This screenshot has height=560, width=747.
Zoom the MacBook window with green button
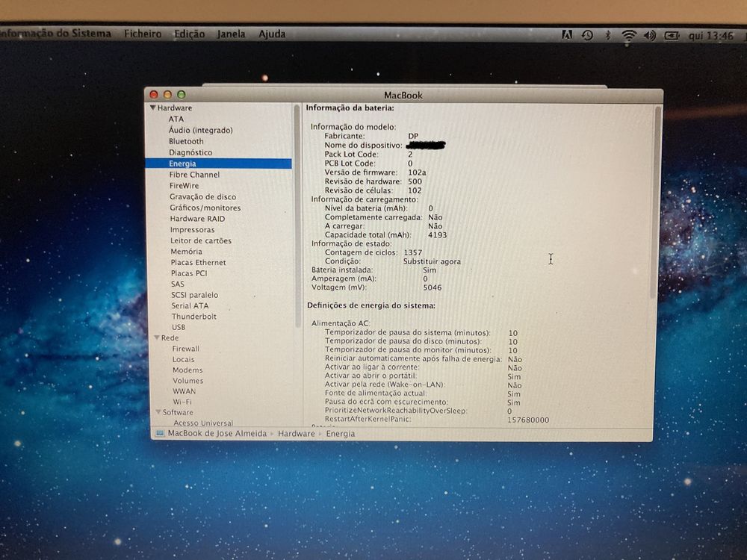(x=182, y=95)
